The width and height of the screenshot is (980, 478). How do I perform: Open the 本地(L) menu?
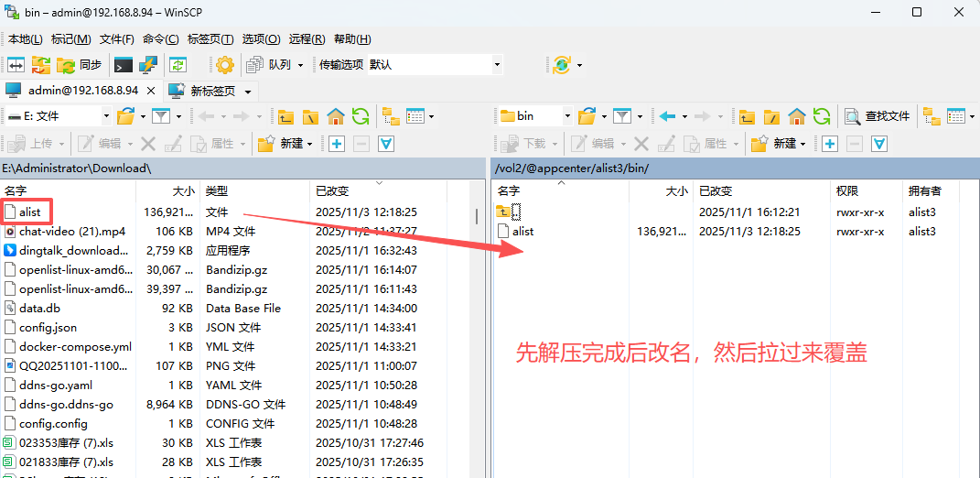pos(25,38)
